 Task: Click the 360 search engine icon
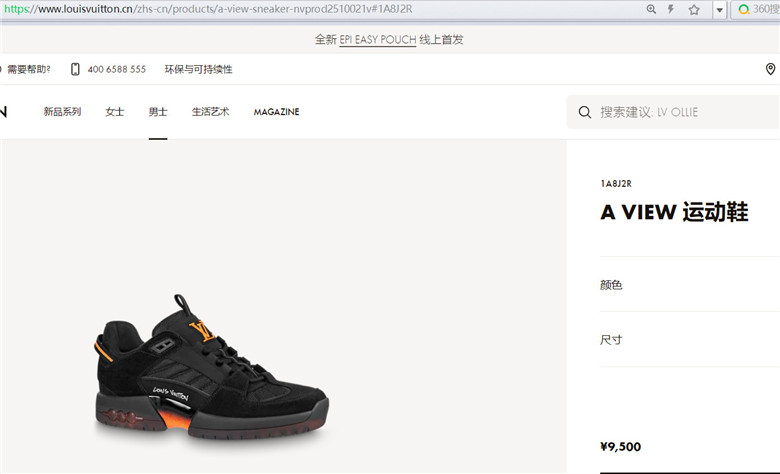click(744, 9)
